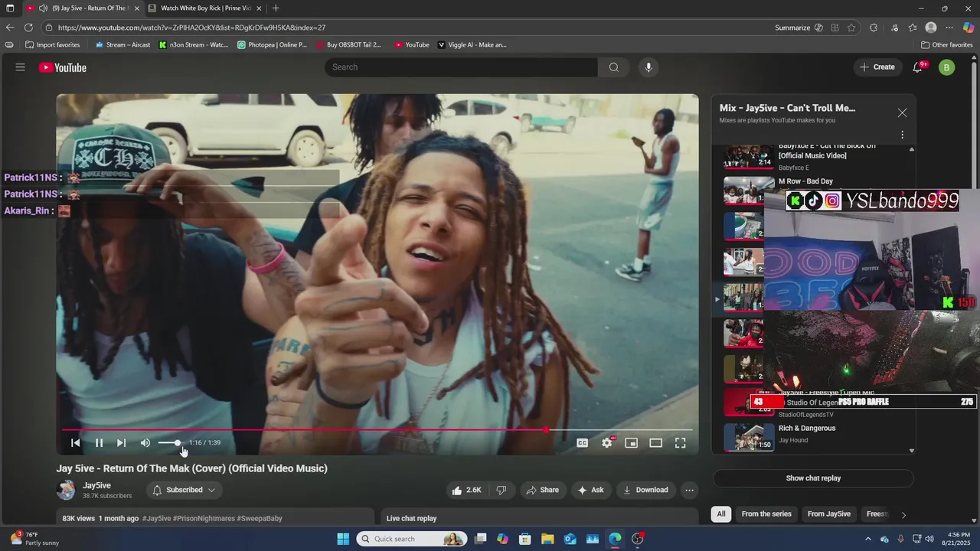Viewport: 980px width, 551px height.
Task: Add this page to favorites star
Action: [851, 28]
